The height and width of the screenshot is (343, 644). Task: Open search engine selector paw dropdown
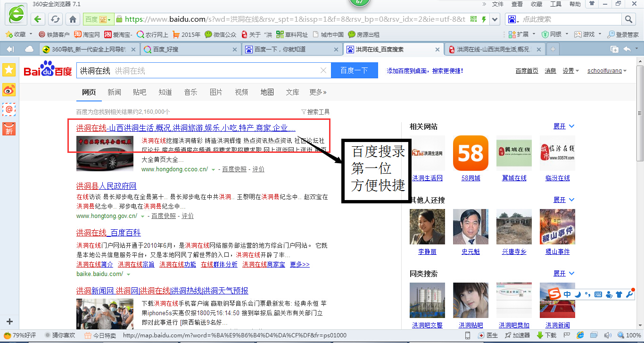tap(512, 19)
